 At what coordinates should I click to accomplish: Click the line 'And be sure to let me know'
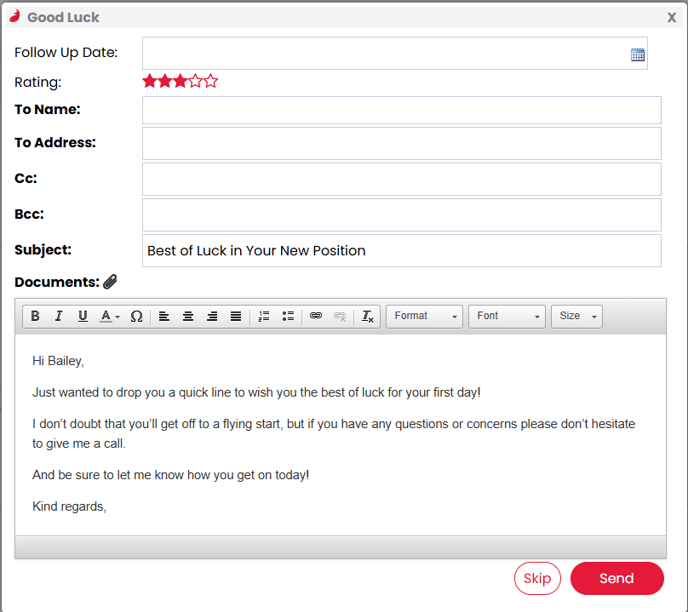pos(171,475)
